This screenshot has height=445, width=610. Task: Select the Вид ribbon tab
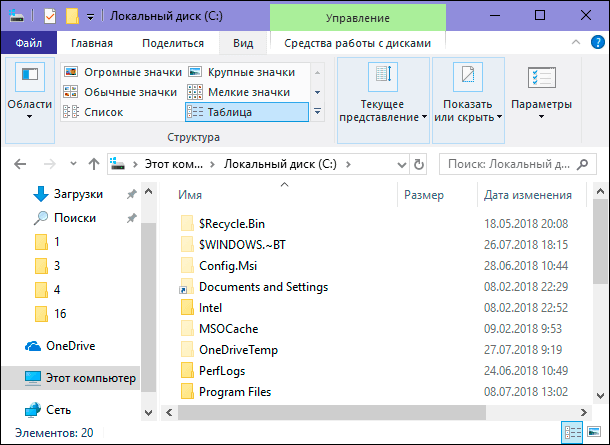click(x=243, y=43)
